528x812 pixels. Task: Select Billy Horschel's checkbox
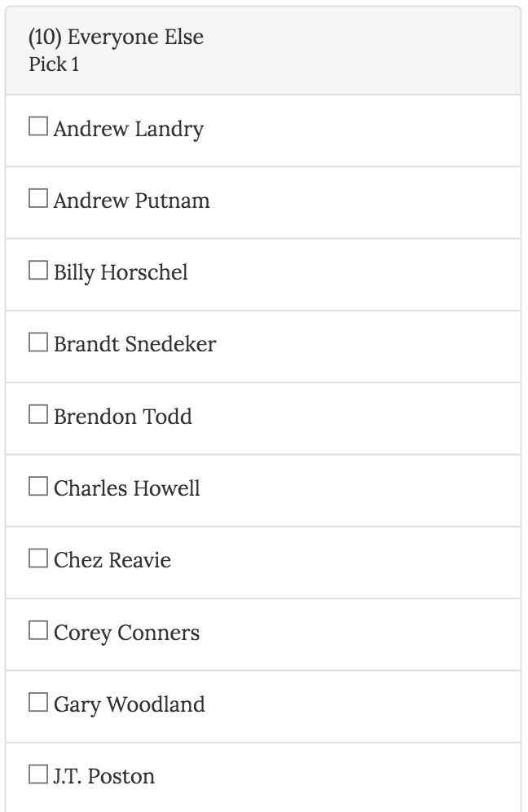38,270
